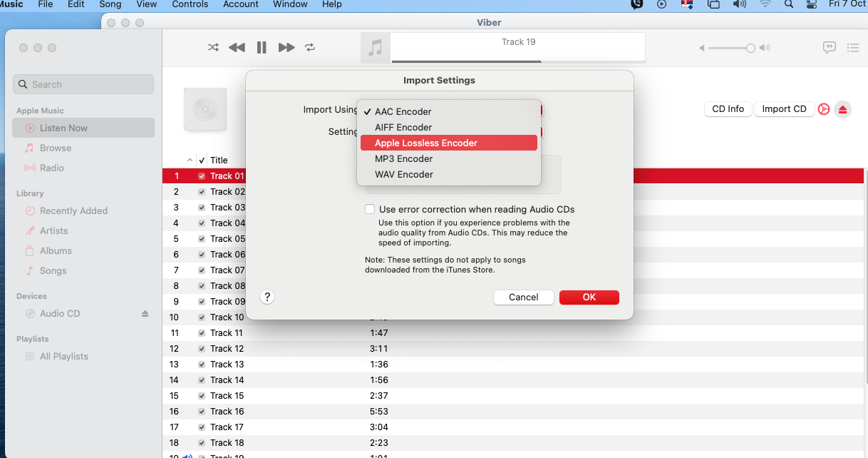Click the music note artwork icon
This screenshot has height=458, width=868.
(x=376, y=48)
